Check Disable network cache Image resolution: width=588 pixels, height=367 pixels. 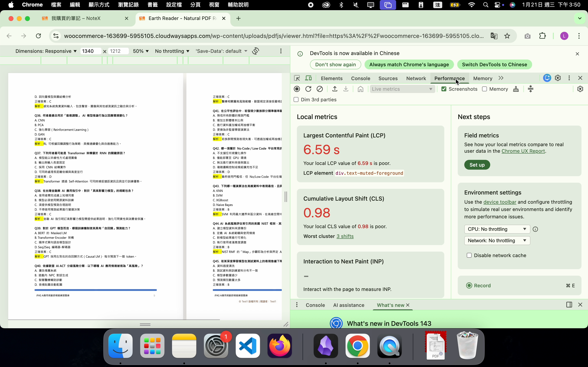[469, 255]
